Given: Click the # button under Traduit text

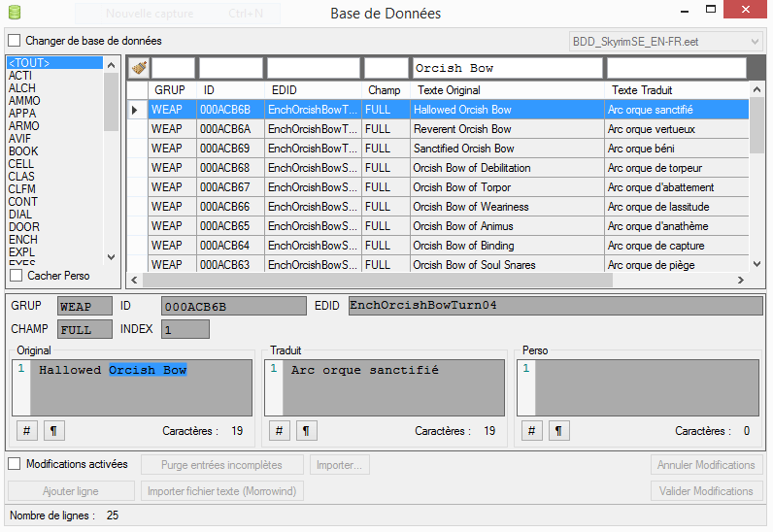Looking at the screenshot, I should (280, 430).
